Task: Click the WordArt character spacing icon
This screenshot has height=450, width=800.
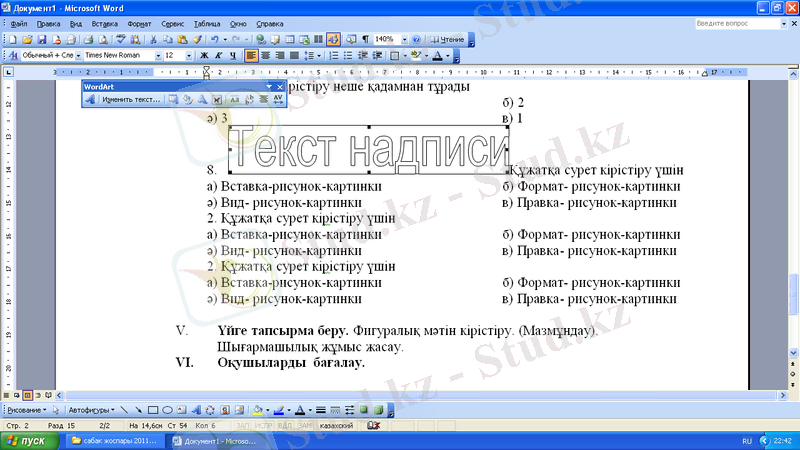Action: [279, 100]
